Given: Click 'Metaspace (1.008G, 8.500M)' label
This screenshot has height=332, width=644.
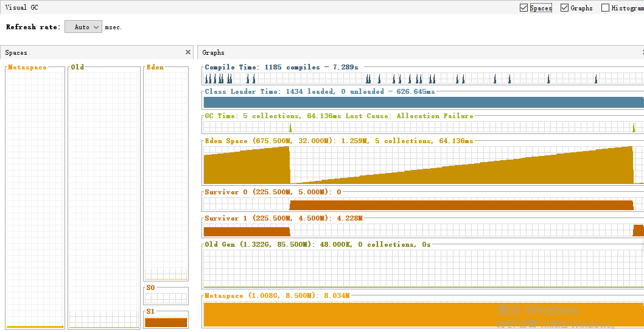Looking at the screenshot, I should point(259,295).
